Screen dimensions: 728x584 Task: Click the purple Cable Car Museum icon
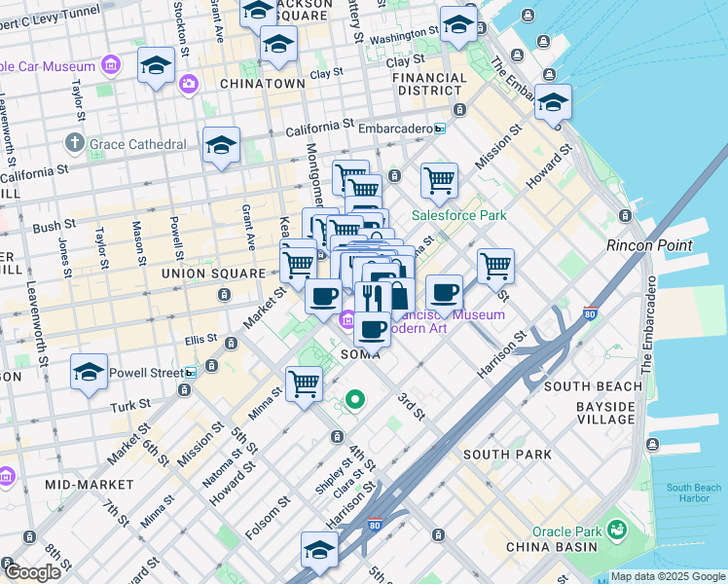click(x=111, y=64)
